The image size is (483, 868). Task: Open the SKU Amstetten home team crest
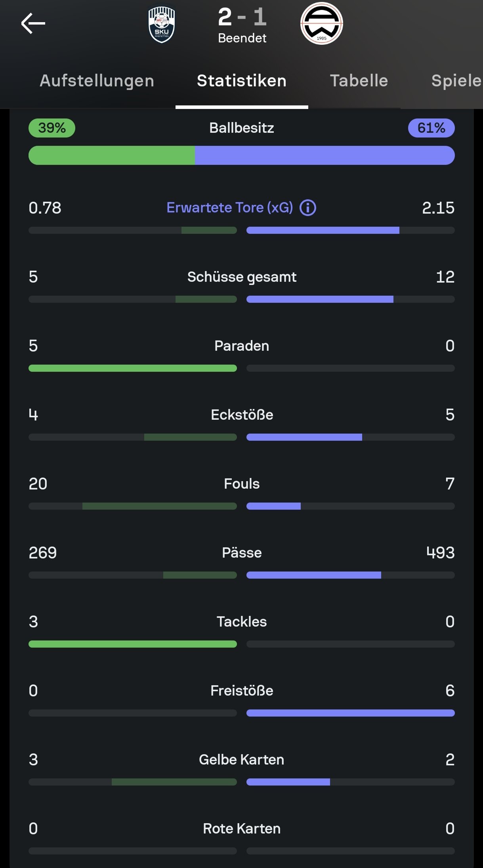161,25
